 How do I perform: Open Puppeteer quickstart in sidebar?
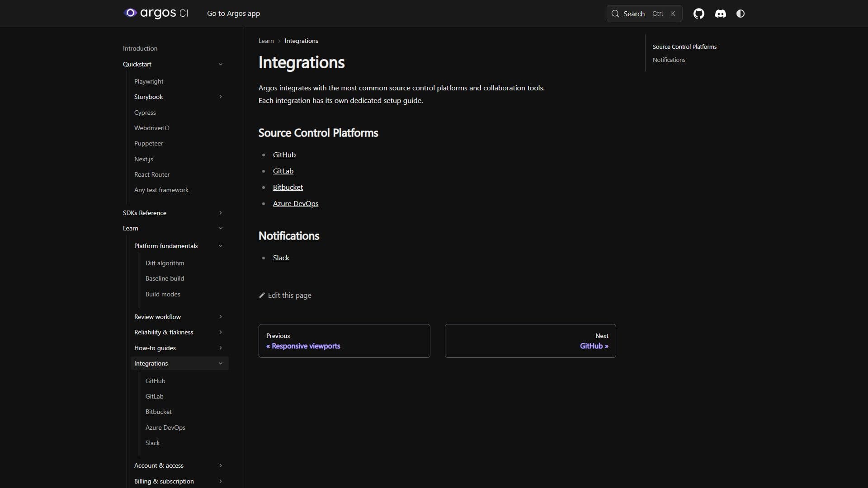tap(148, 143)
